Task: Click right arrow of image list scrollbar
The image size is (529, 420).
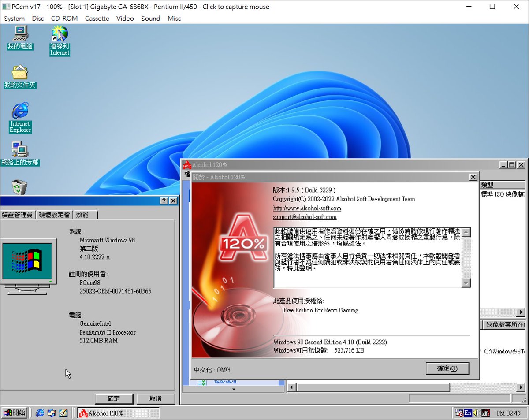Action: [x=521, y=312]
